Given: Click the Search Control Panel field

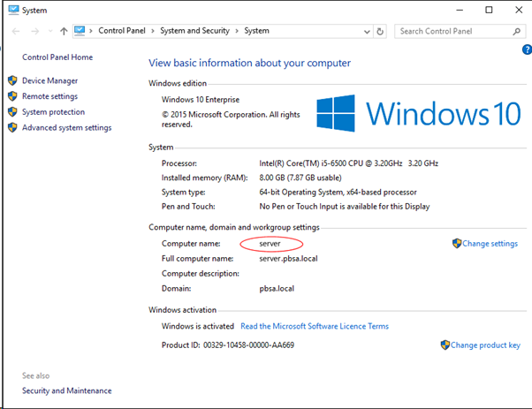Looking at the screenshot, I should coord(451,31).
